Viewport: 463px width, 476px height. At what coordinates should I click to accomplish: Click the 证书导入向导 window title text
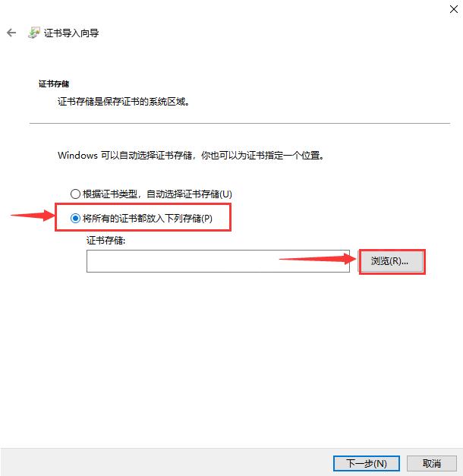[71, 33]
